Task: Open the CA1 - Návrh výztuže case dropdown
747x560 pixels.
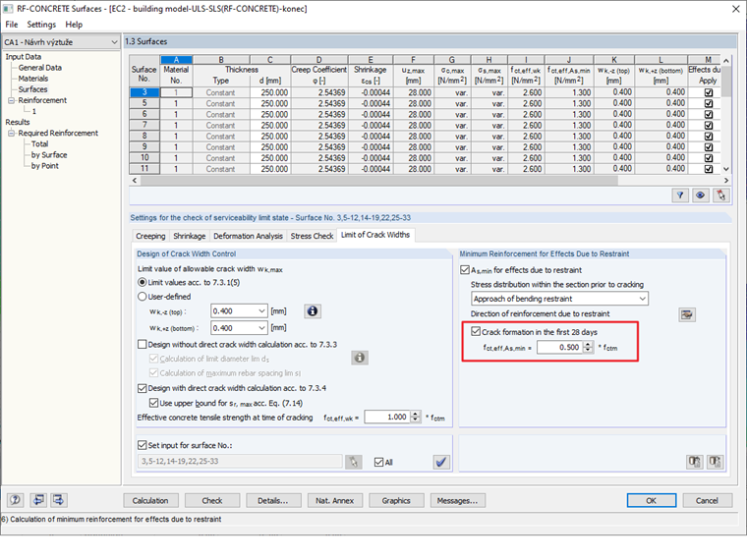Action: point(114,42)
